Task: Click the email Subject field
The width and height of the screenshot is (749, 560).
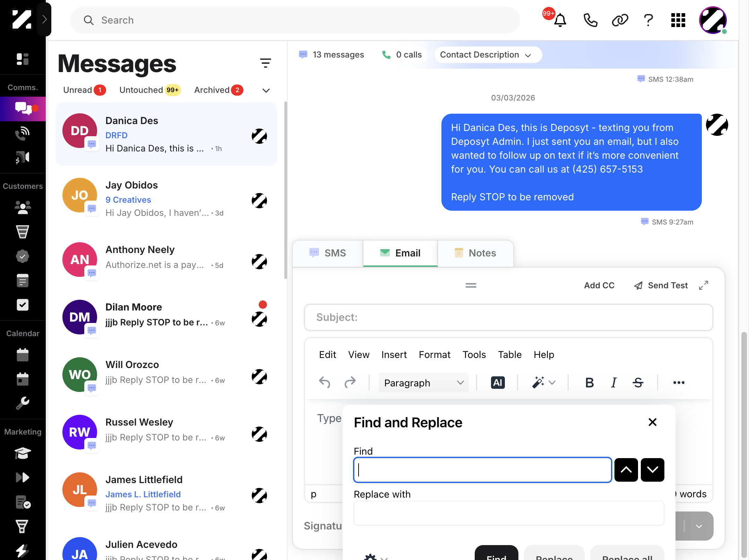Action: pos(508,317)
